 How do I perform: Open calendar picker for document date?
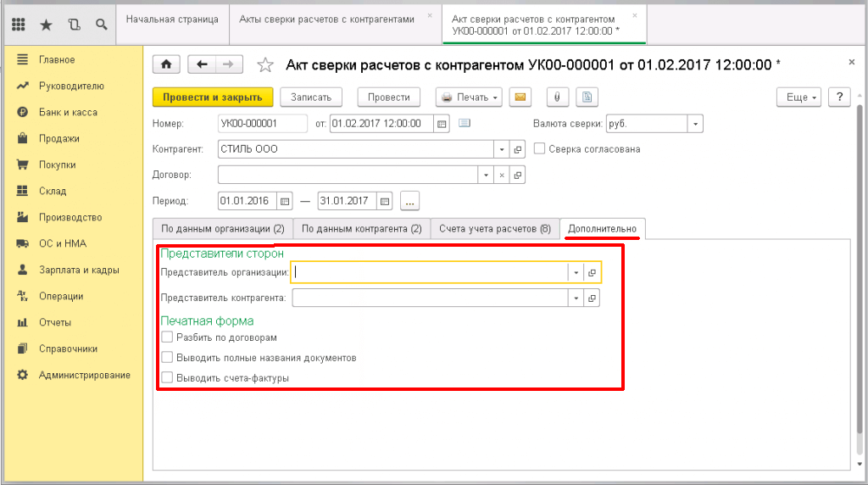[441, 124]
